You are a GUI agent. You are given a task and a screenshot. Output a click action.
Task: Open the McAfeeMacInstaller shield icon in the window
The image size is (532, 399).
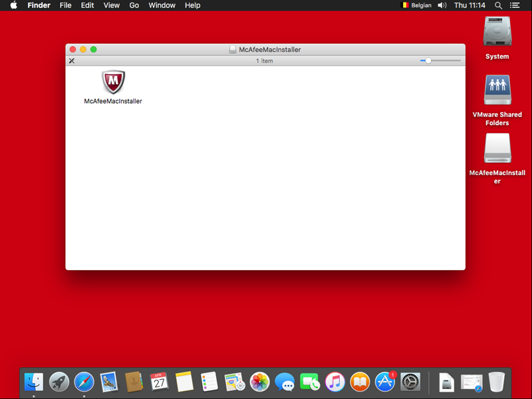113,82
